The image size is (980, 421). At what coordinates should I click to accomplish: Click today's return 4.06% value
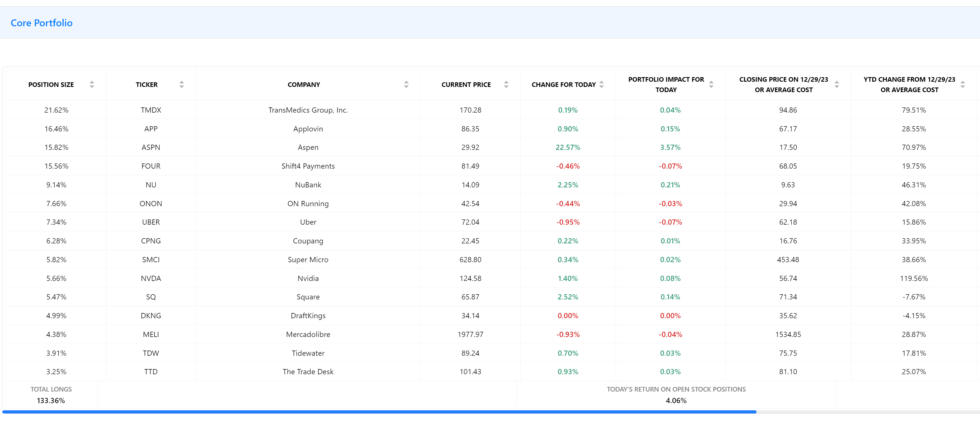point(676,400)
